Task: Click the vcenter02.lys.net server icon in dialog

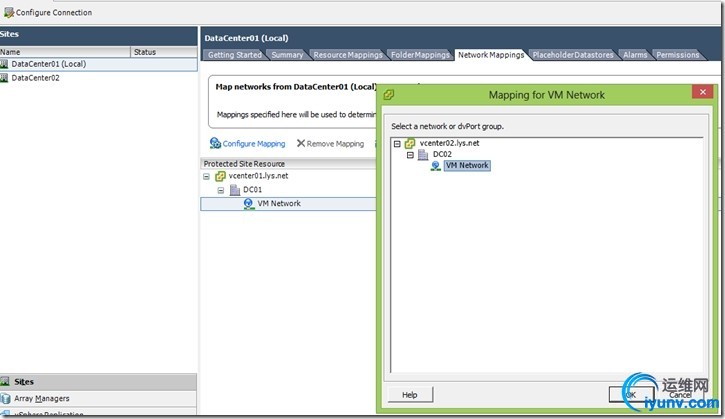Action: pos(410,143)
